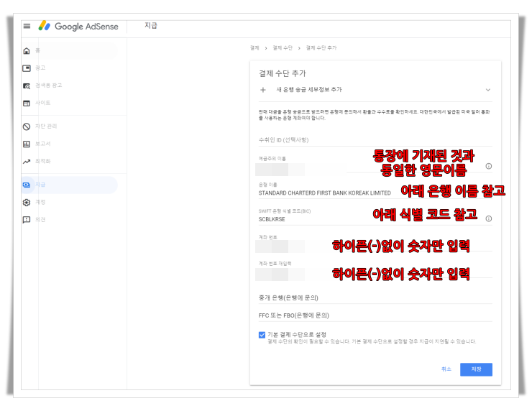Image resolution: width=532 pixels, height=411 pixels.
Task: Open the 검색용 광고 sidebar icon
Action: click(27, 86)
